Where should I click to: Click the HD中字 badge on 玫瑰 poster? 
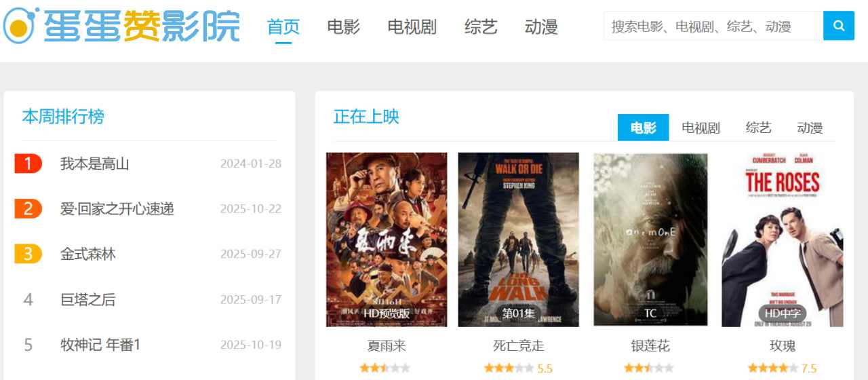click(x=783, y=313)
